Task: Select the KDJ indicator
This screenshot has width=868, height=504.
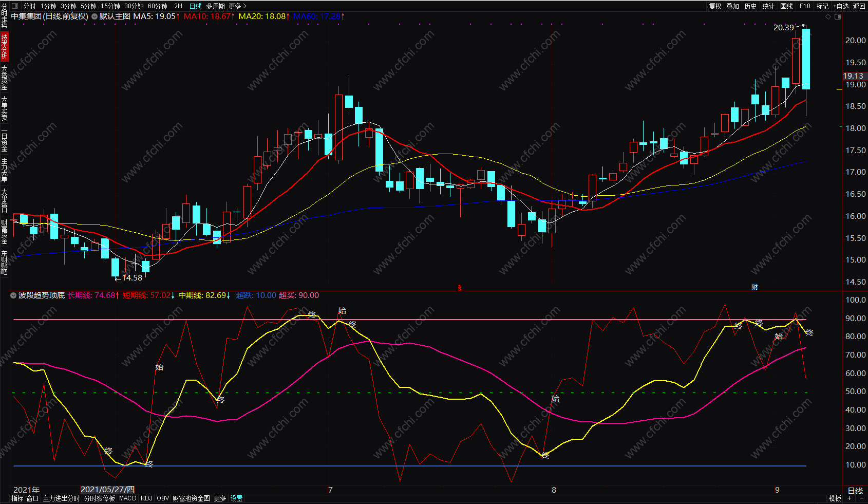Action: pos(146,498)
